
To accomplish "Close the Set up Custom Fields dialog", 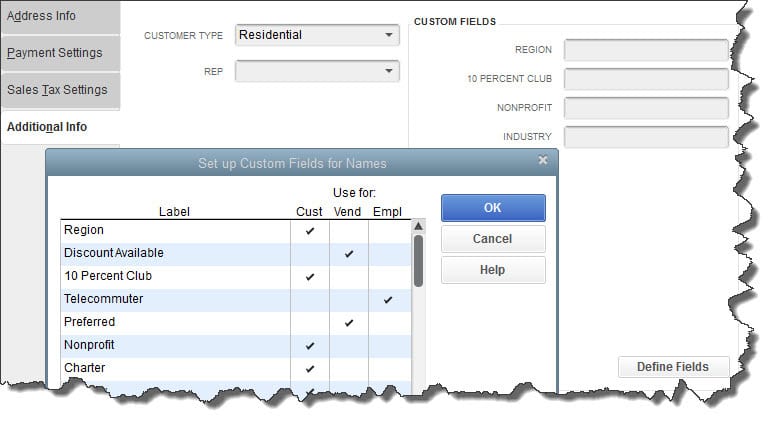I will tap(543, 161).
